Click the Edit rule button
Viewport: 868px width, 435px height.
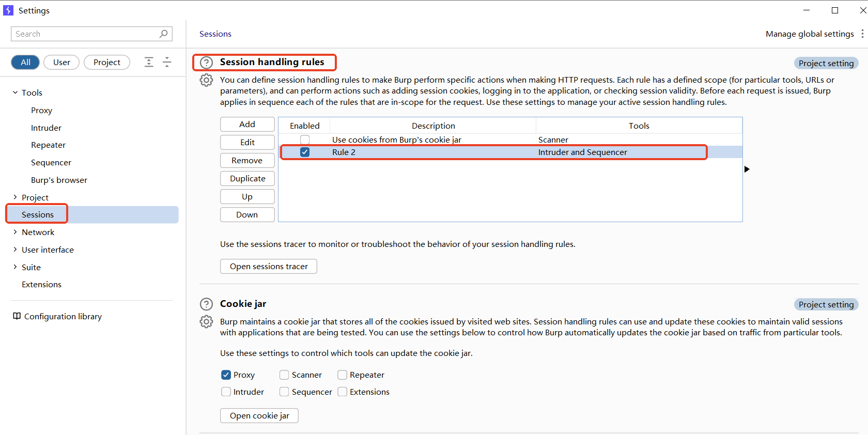(247, 142)
